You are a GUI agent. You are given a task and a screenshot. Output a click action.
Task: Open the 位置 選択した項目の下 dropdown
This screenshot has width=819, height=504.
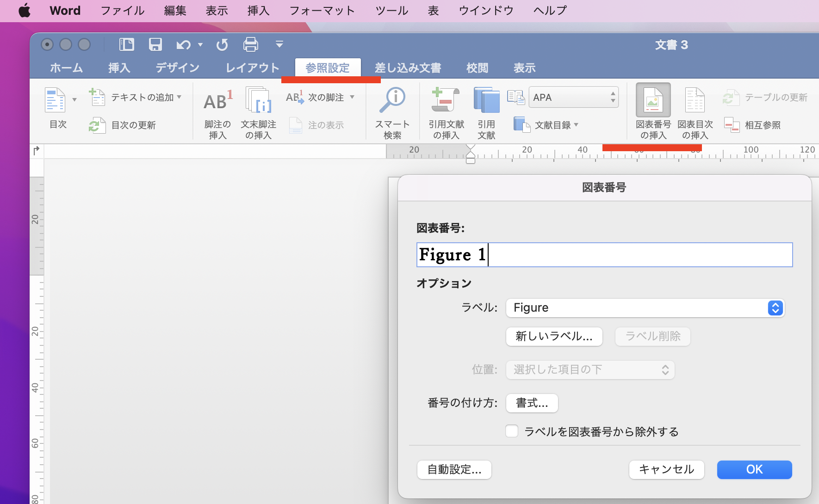click(590, 370)
